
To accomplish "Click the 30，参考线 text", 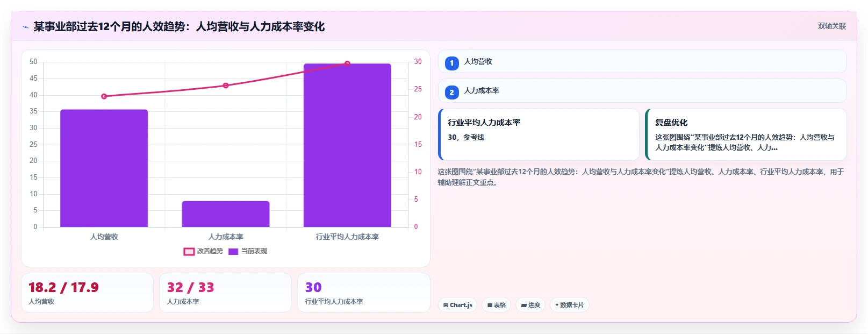I will (x=466, y=137).
